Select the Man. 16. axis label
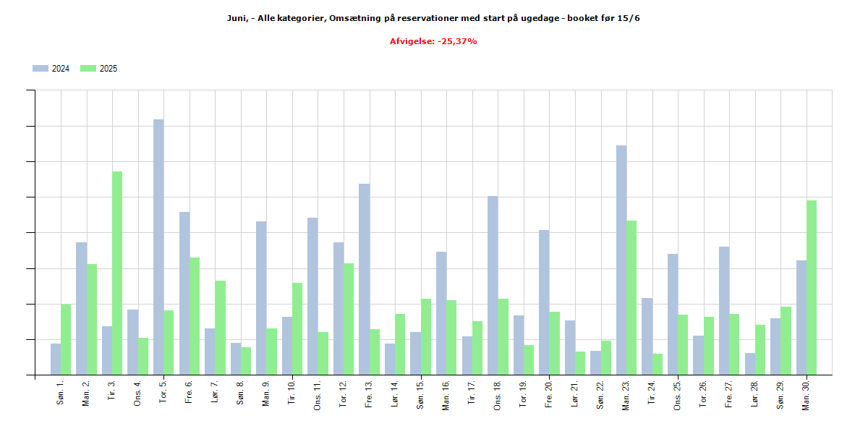The height and width of the screenshot is (434, 868). pos(446,394)
